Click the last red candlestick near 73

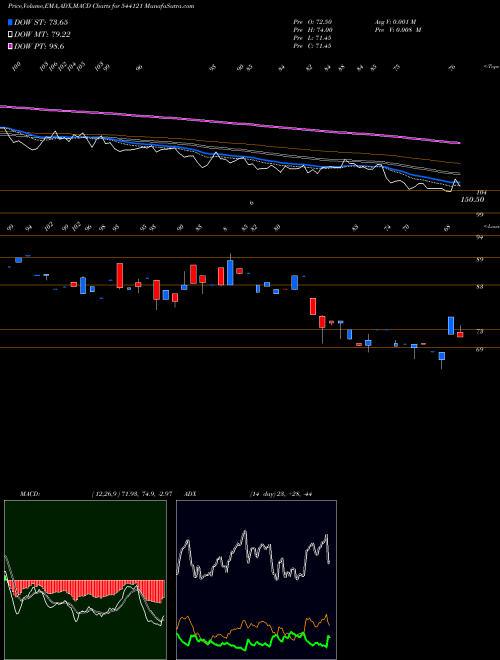[460, 334]
